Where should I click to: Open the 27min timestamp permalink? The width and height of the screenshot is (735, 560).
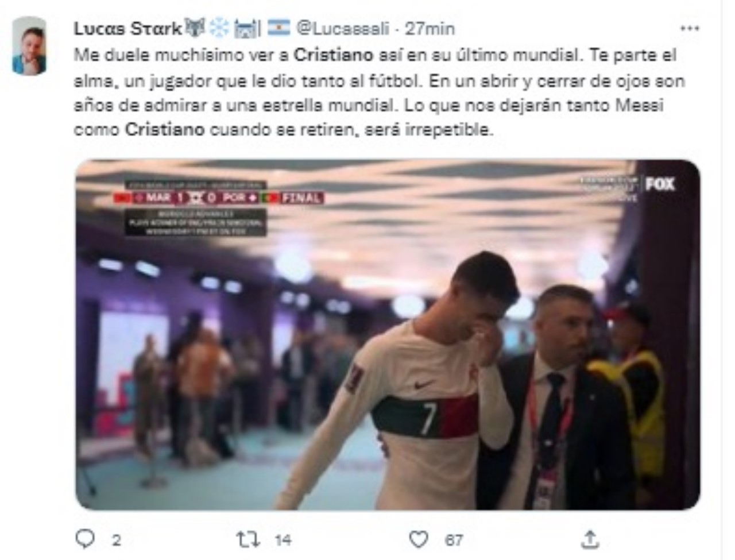click(x=430, y=28)
